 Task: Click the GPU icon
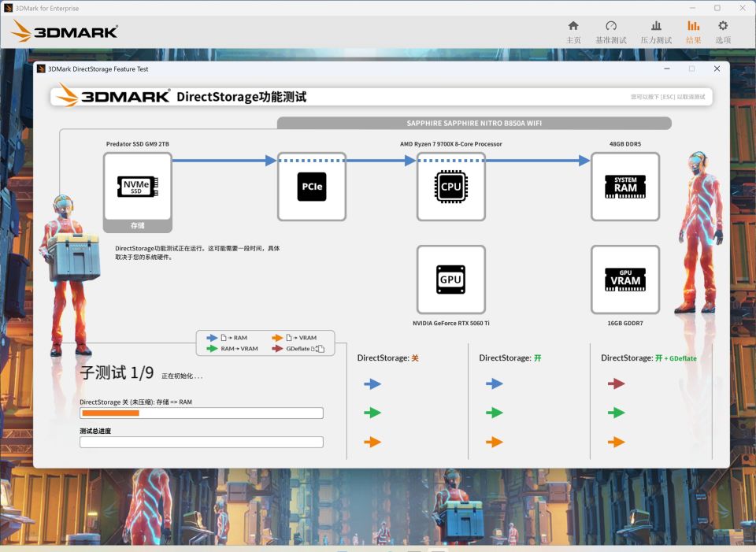pyautogui.click(x=450, y=280)
